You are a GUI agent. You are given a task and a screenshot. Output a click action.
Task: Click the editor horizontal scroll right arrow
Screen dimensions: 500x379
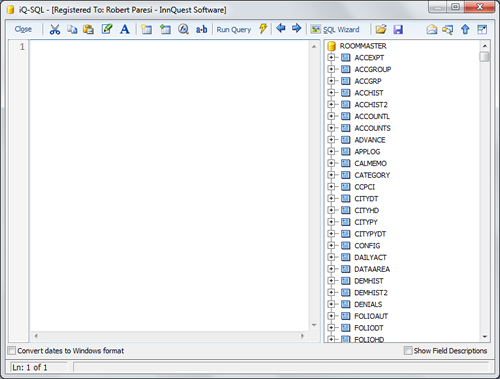click(x=302, y=336)
